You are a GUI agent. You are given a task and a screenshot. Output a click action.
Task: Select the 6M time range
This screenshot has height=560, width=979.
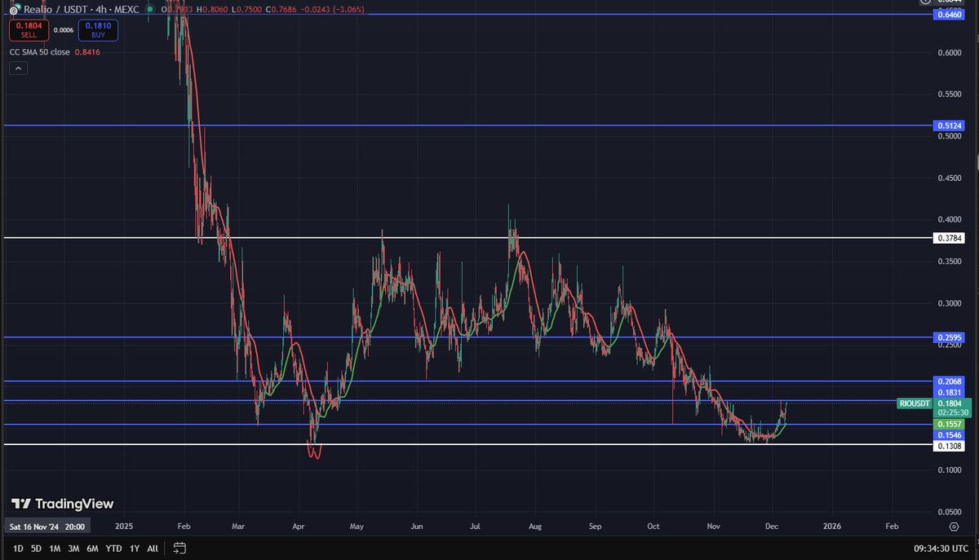[x=92, y=549]
